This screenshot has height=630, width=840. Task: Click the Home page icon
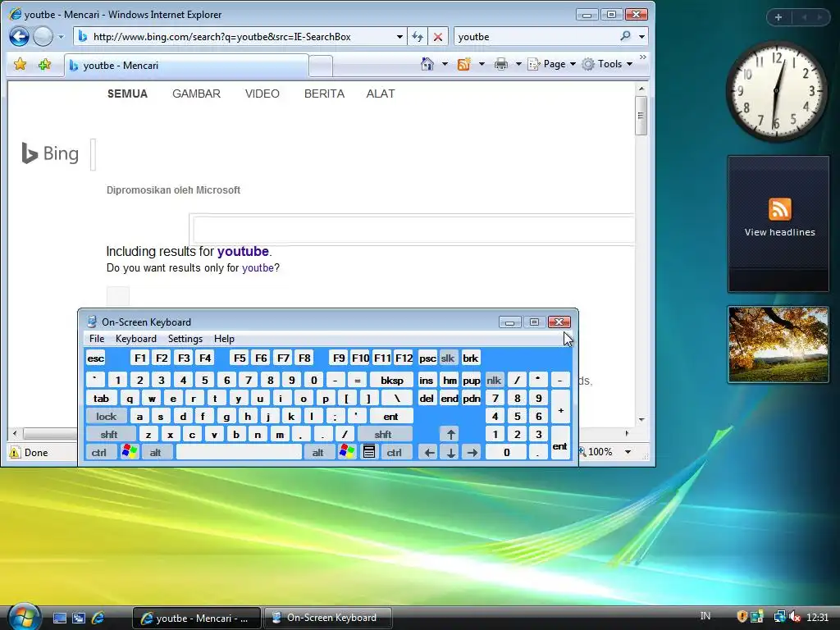(427, 64)
